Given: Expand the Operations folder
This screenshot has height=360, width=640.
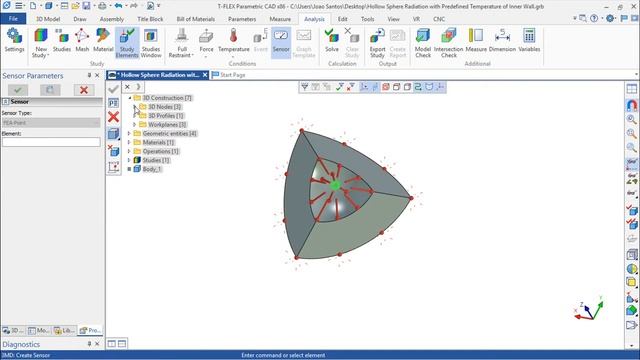Looking at the screenshot, I should (x=129, y=151).
